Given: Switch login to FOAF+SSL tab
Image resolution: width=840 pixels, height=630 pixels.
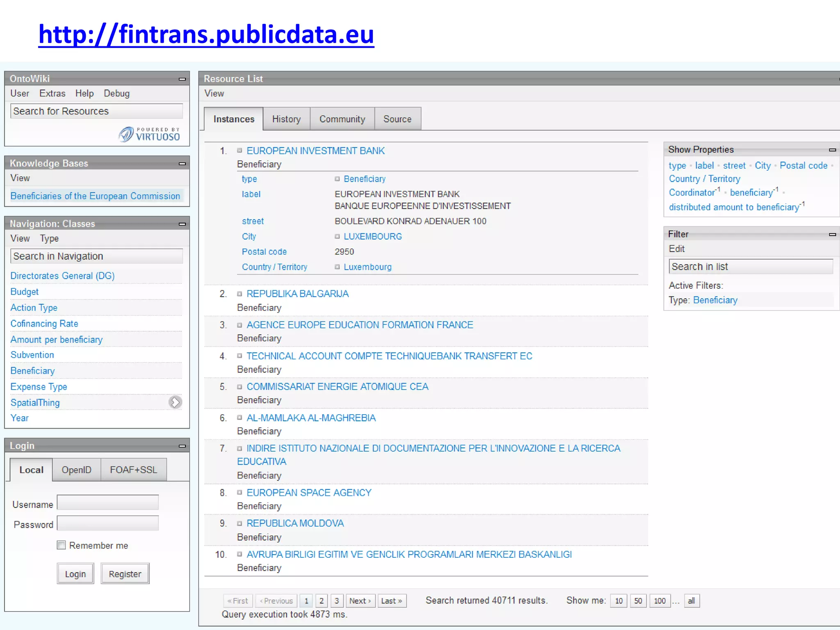Looking at the screenshot, I should [x=133, y=470].
